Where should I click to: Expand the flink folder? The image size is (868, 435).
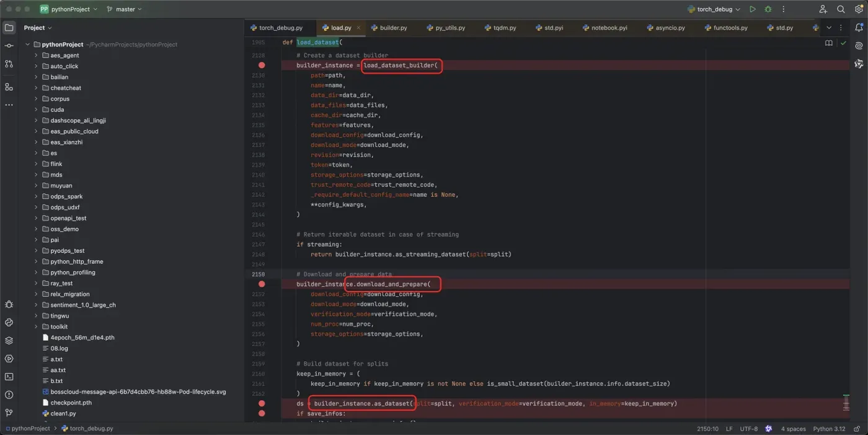coord(36,164)
